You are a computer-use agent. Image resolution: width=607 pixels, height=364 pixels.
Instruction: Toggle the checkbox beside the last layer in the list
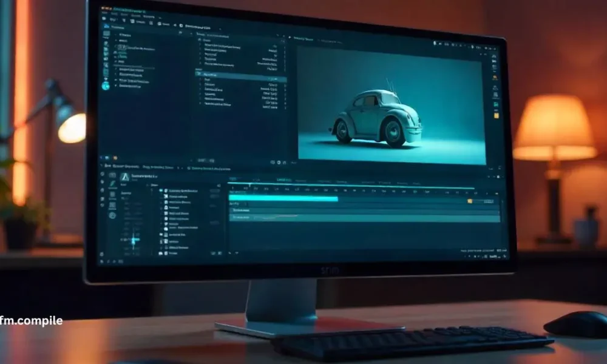[x=161, y=253]
